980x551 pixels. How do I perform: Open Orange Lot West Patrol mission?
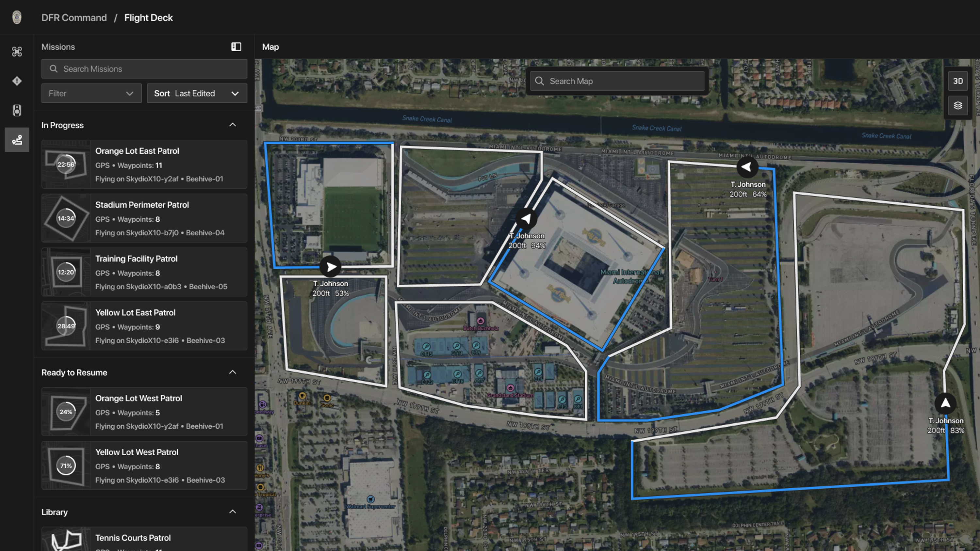(x=144, y=411)
